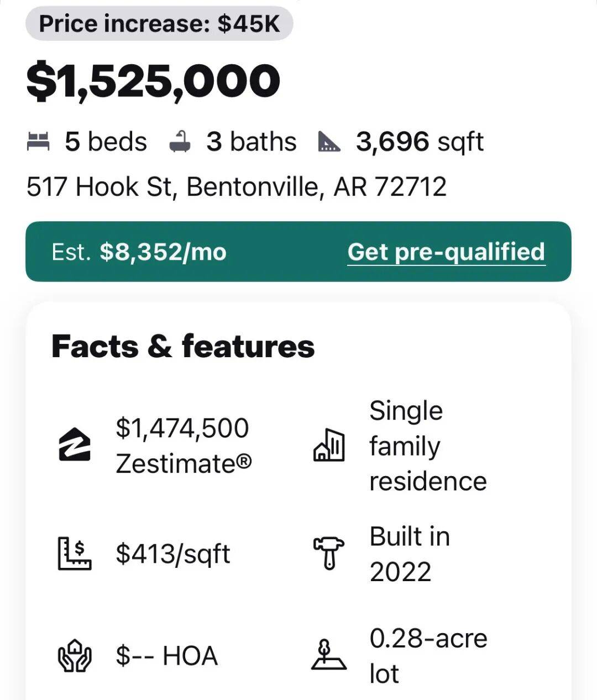Tap the 0.28-acre lot fact
This screenshot has width=597, height=700.
click(428, 656)
